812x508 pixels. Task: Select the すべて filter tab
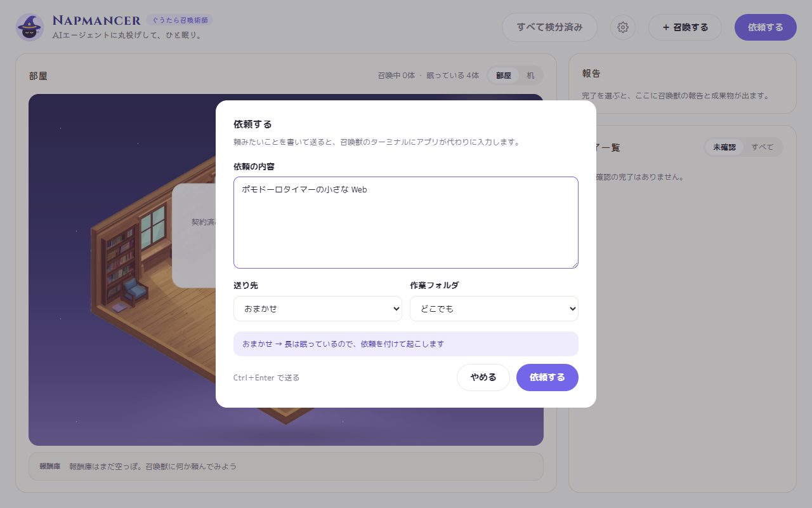click(763, 147)
